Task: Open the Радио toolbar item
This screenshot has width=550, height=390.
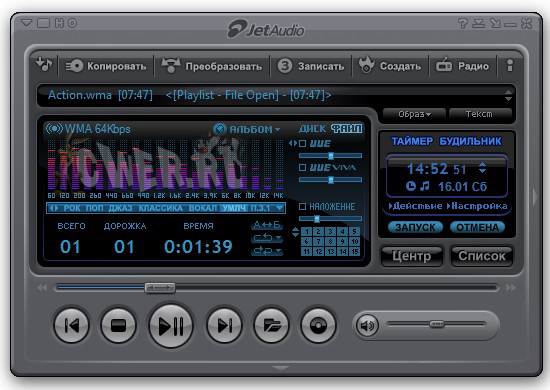Action: (x=463, y=66)
